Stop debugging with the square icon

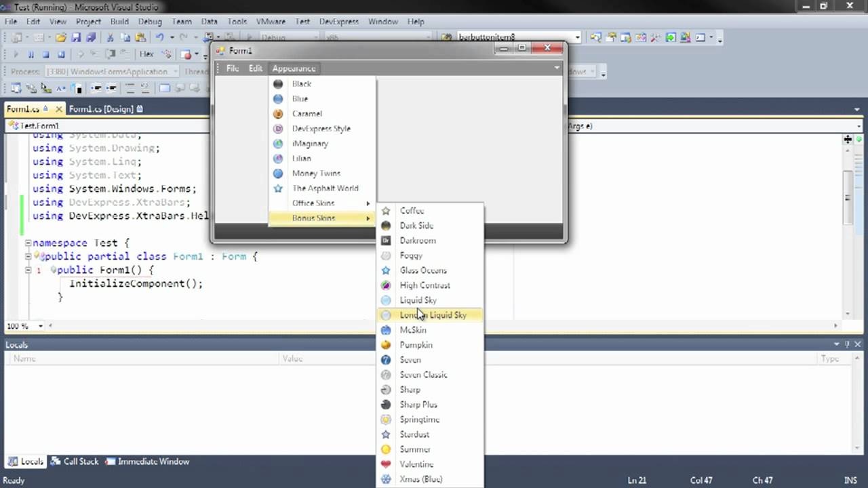[45, 54]
